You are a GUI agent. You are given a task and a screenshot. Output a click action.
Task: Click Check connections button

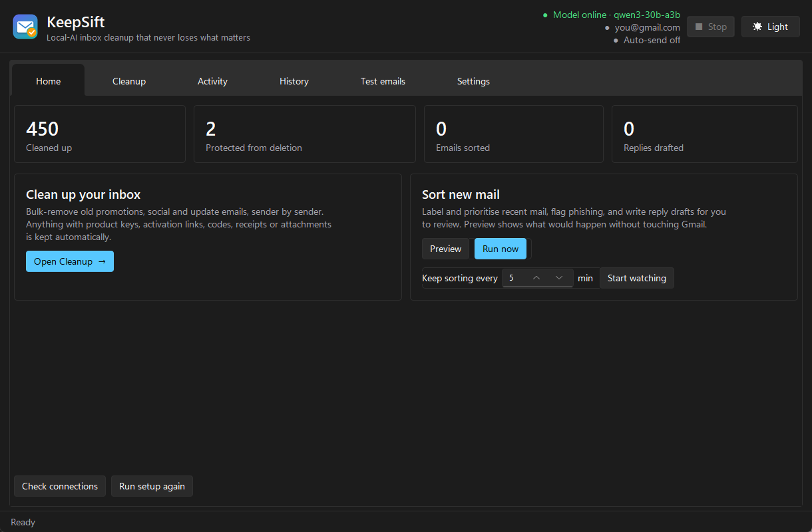(60, 486)
